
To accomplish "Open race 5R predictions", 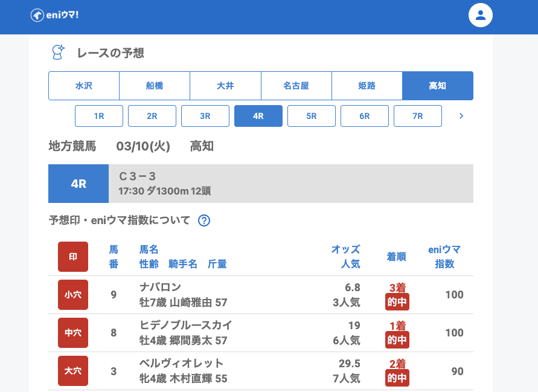I will point(312,116).
